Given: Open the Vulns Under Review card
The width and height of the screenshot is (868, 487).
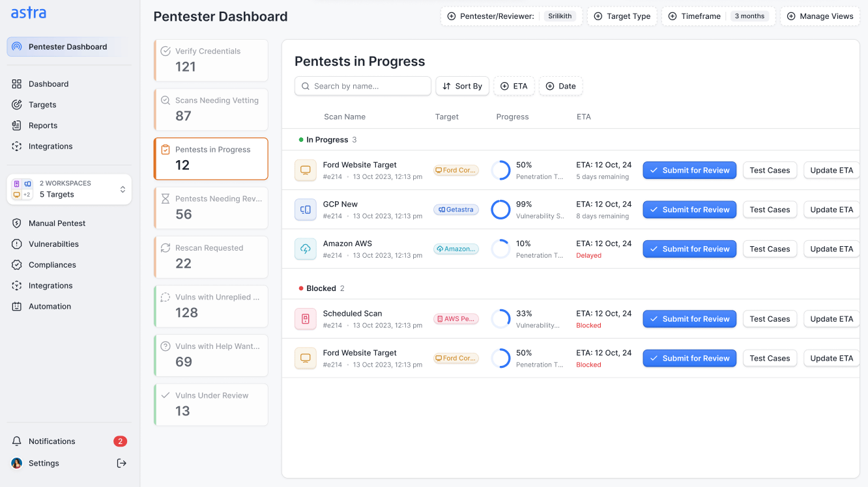Looking at the screenshot, I should point(211,404).
